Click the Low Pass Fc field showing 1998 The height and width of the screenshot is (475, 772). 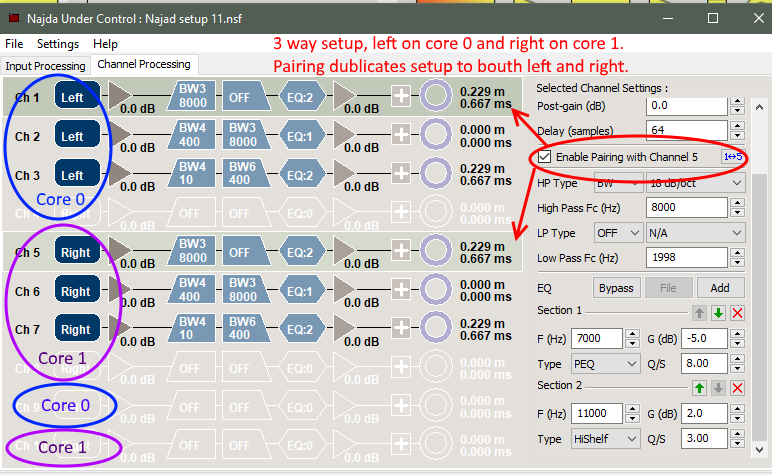[687, 257]
